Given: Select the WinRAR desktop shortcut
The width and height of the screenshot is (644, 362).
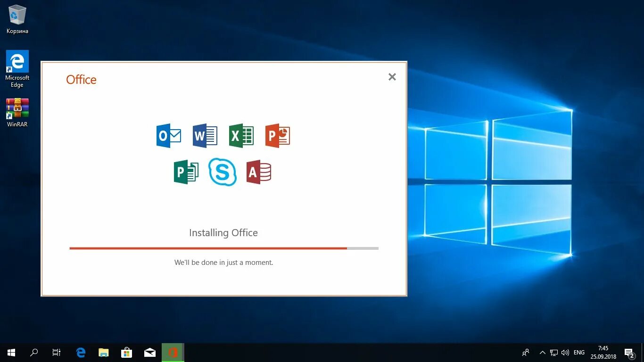Looking at the screenshot, I should click(x=17, y=113).
